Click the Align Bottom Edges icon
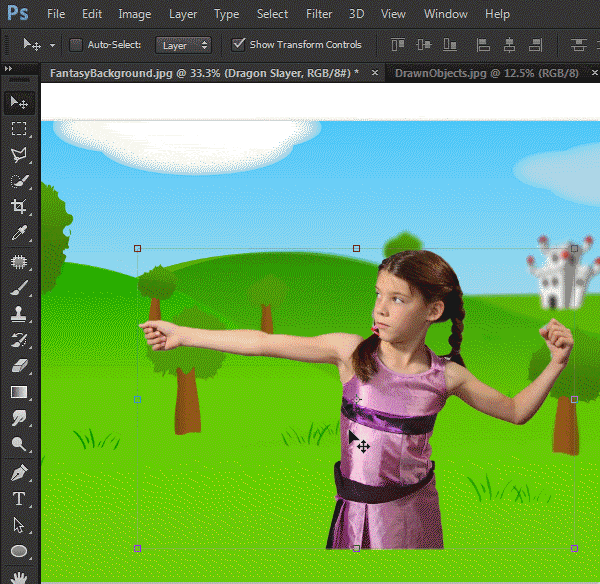Image resolution: width=600 pixels, height=584 pixels. pos(450,45)
